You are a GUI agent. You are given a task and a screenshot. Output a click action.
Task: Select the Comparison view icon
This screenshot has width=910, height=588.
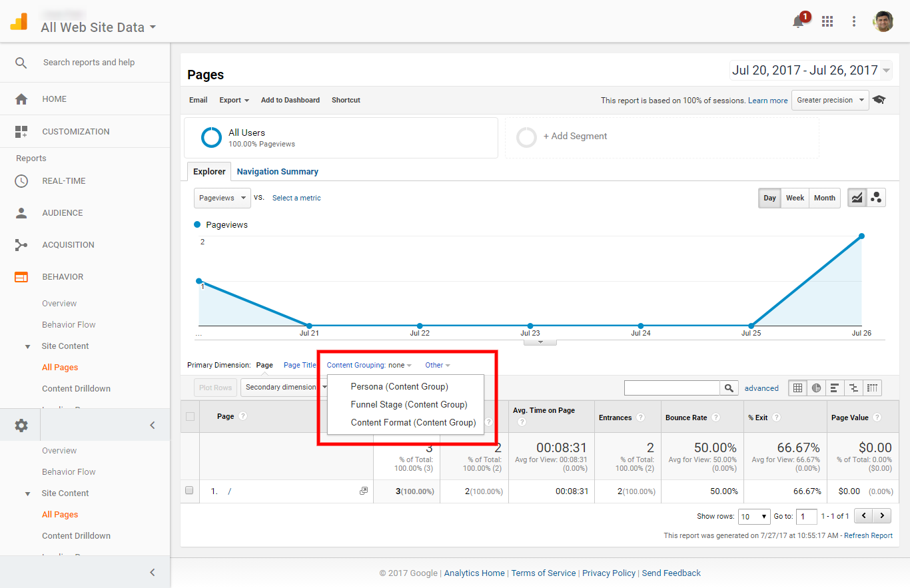(853, 388)
